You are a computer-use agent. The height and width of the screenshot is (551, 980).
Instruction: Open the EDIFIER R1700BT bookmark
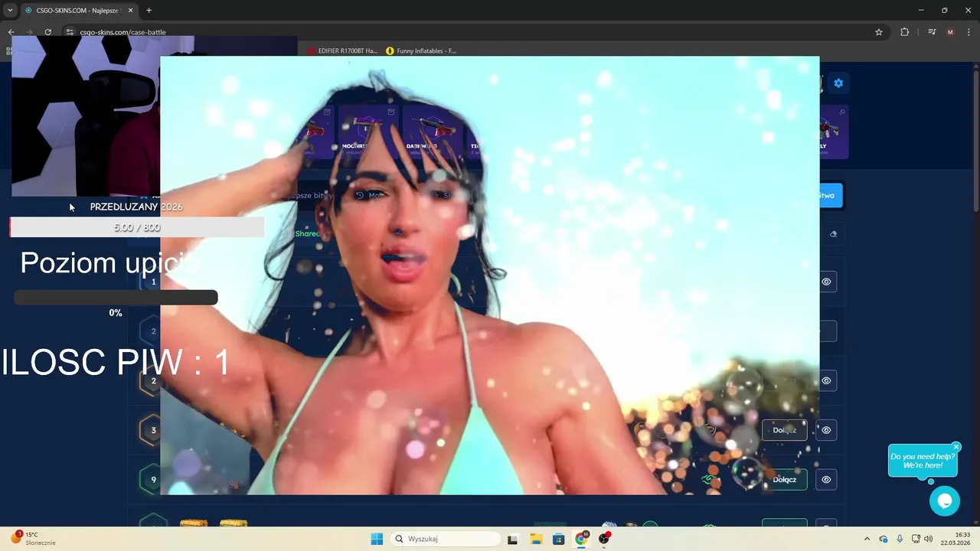(x=342, y=51)
